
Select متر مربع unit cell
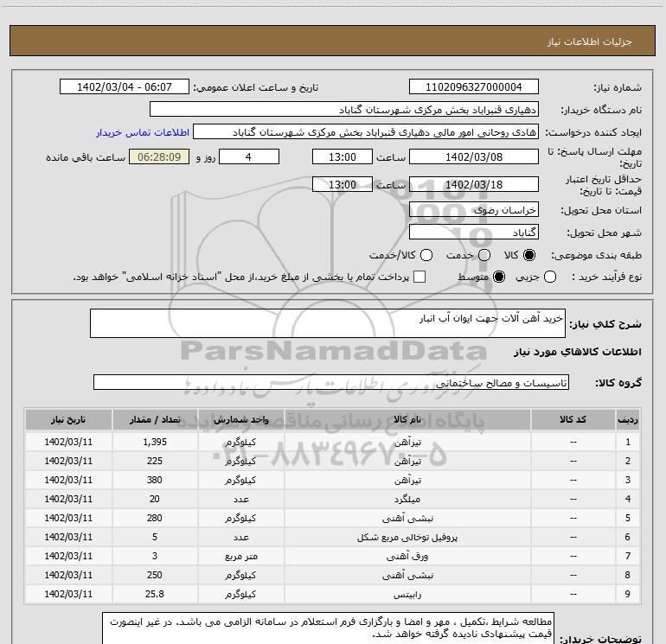240,556
